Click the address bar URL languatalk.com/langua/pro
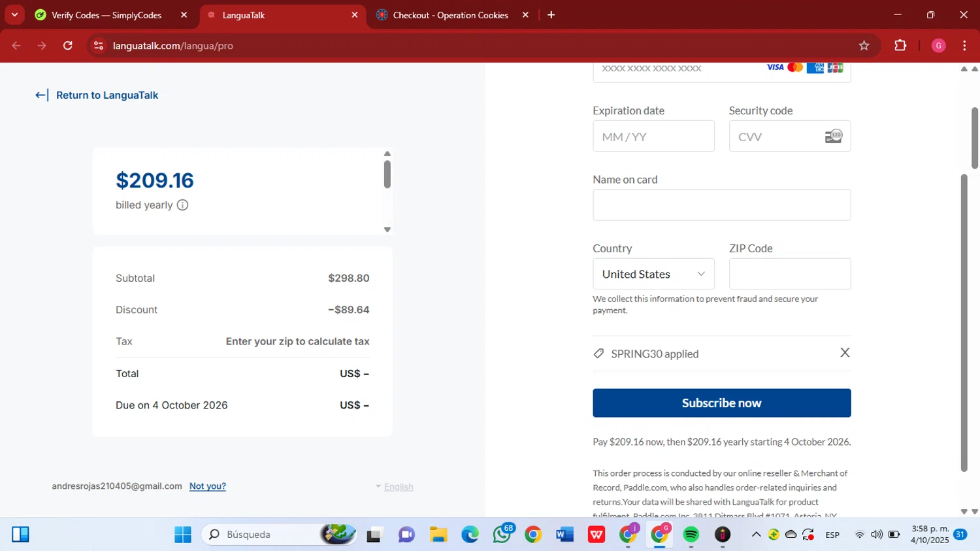Image resolution: width=980 pixels, height=551 pixels. tap(173, 46)
